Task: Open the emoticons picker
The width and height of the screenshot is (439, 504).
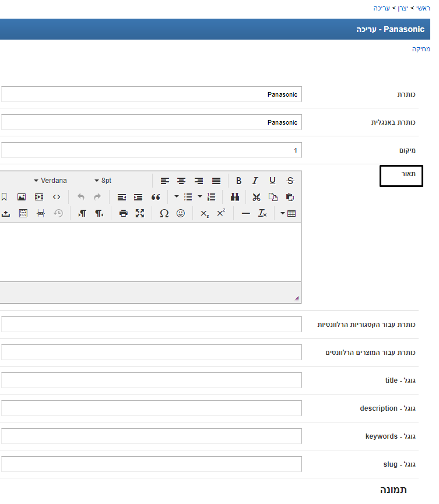Action: coord(181,213)
